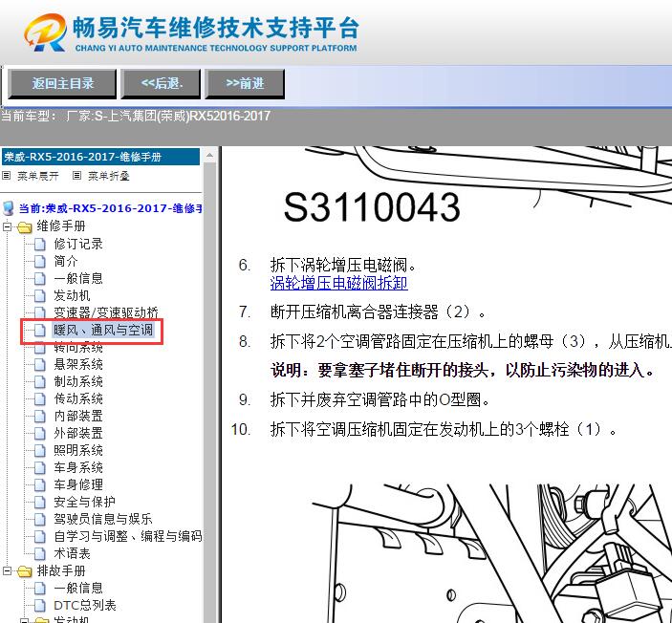672x623 pixels.
Task: Open the 涡轮增压电磁阀拆卸 link
Action: tap(338, 283)
